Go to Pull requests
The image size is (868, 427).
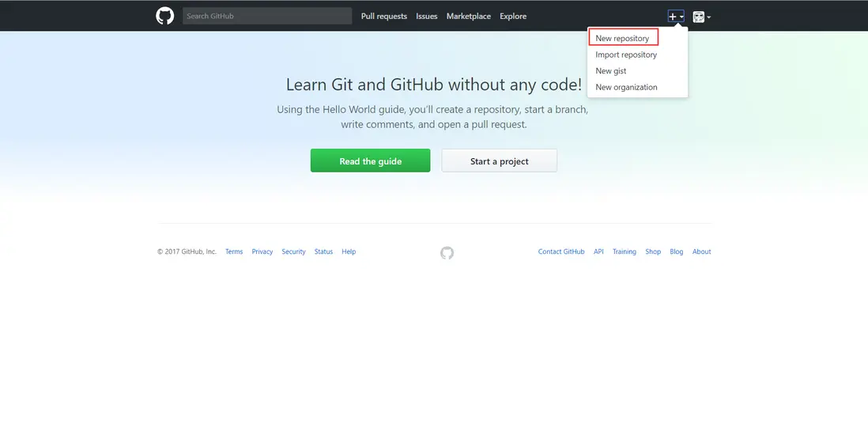pyautogui.click(x=384, y=16)
